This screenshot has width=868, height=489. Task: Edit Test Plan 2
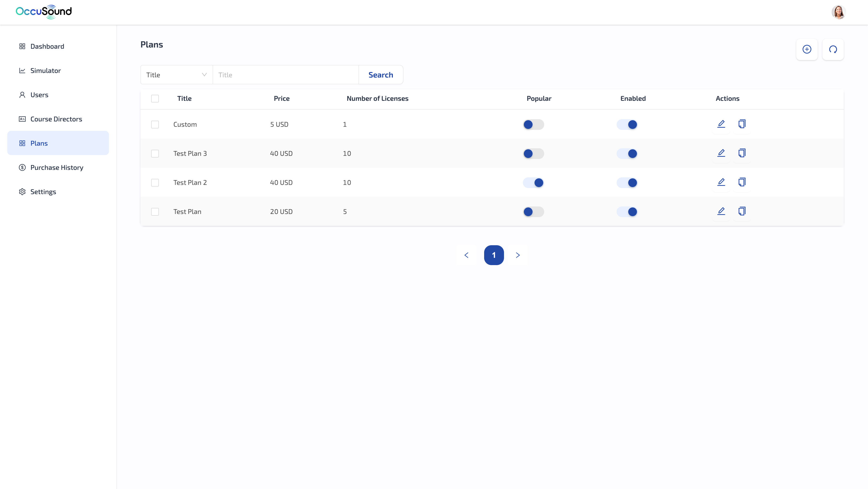pyautogui.click(x=721, y=182)
